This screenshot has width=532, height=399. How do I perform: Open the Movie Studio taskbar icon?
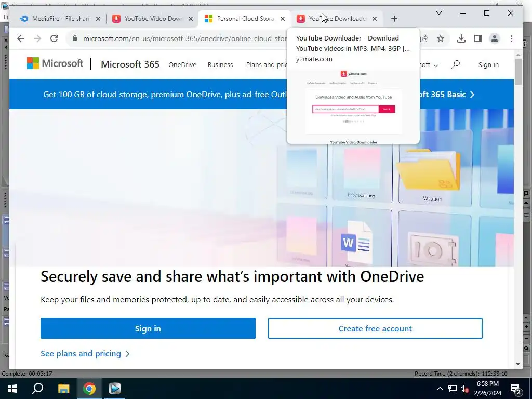coord(115,389)
